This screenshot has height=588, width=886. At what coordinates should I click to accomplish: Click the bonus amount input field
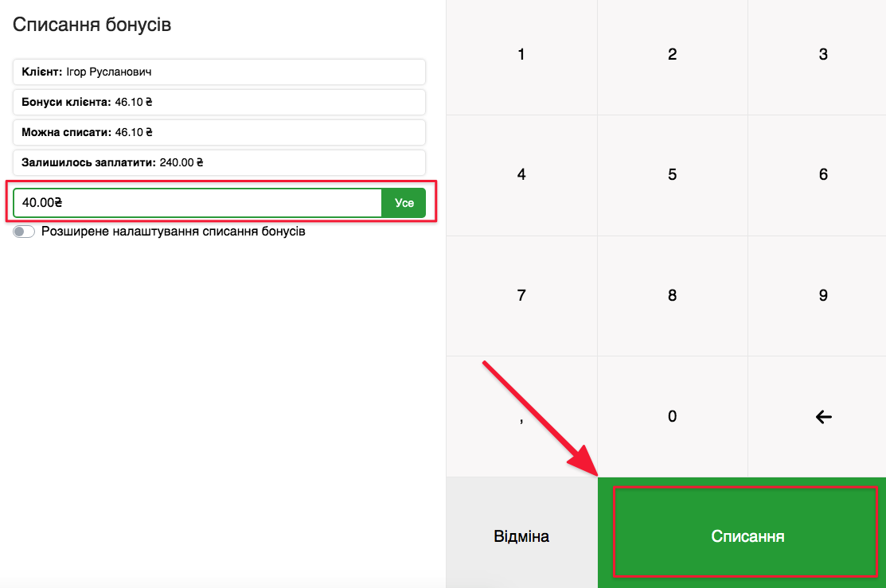(x=197, y=203)
